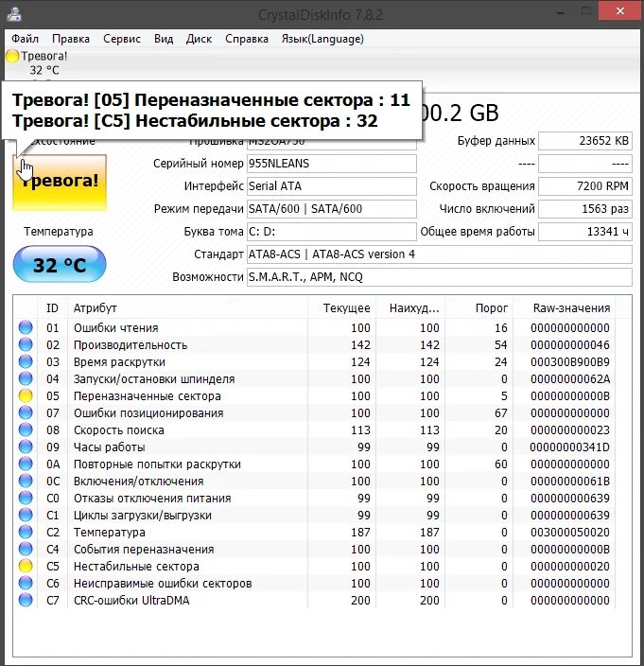Click the blue status icon for C1 Циклы загрузки/выгрузки

[x=26, y=515]
